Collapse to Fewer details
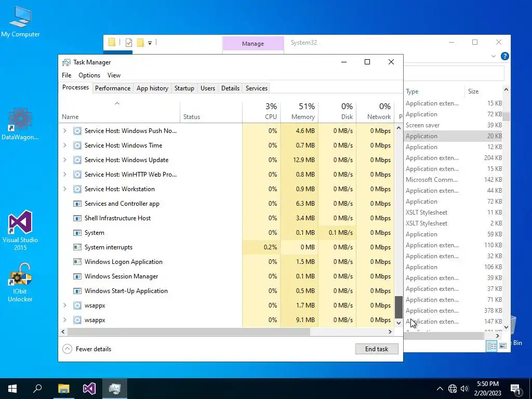This screenshot has height=399, width=532. tap(87, 349)
